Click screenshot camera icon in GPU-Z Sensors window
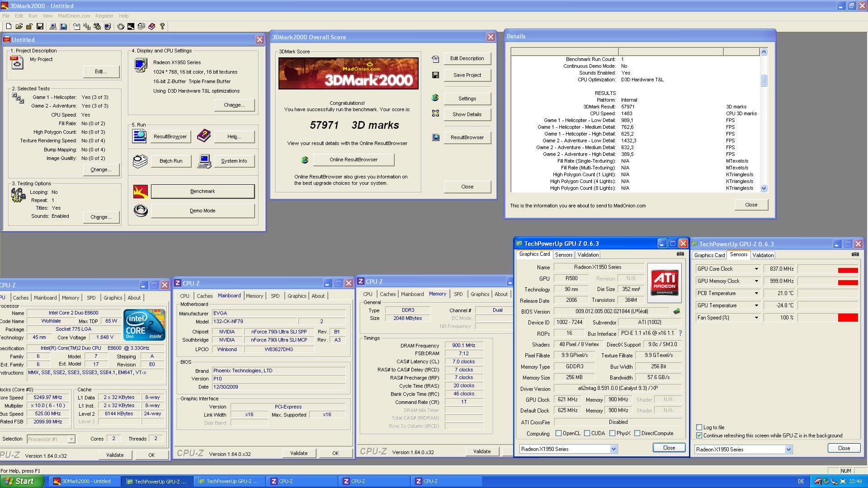 point(855,254)
